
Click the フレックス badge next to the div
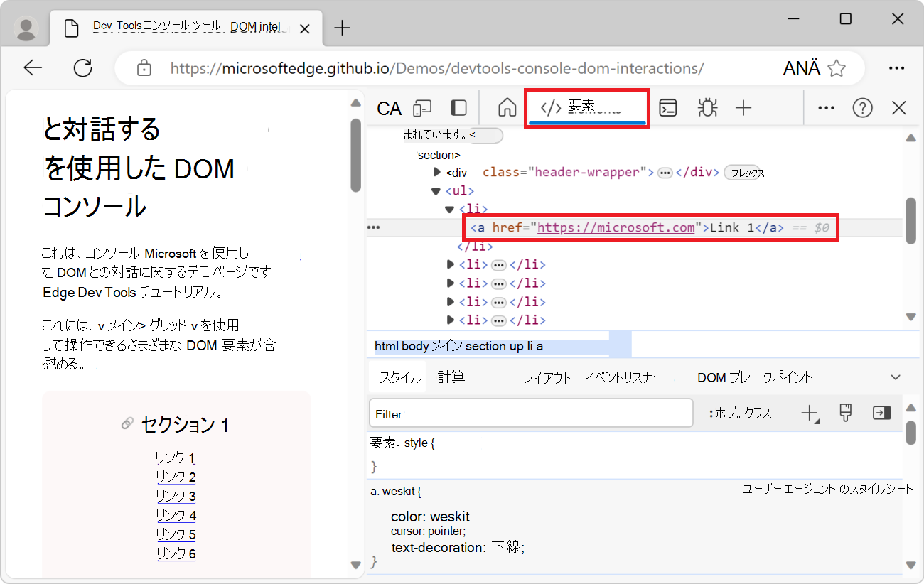tap(743, 172)
